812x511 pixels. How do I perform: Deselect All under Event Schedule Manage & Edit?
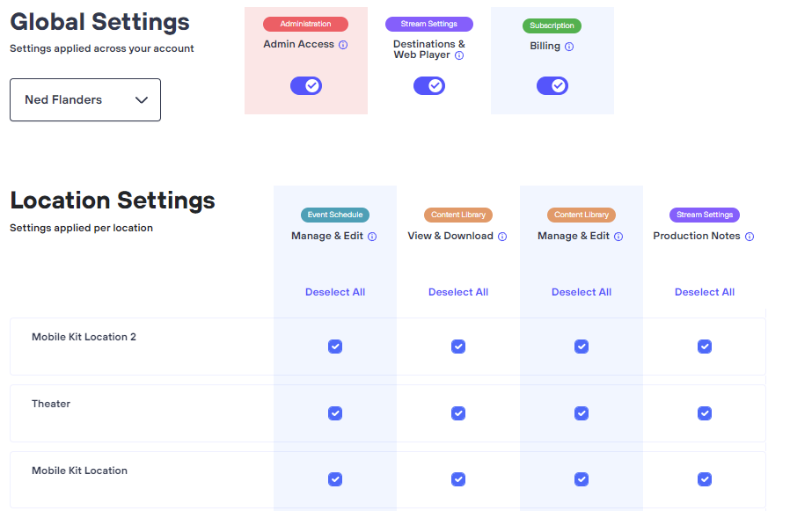(335, 292)
